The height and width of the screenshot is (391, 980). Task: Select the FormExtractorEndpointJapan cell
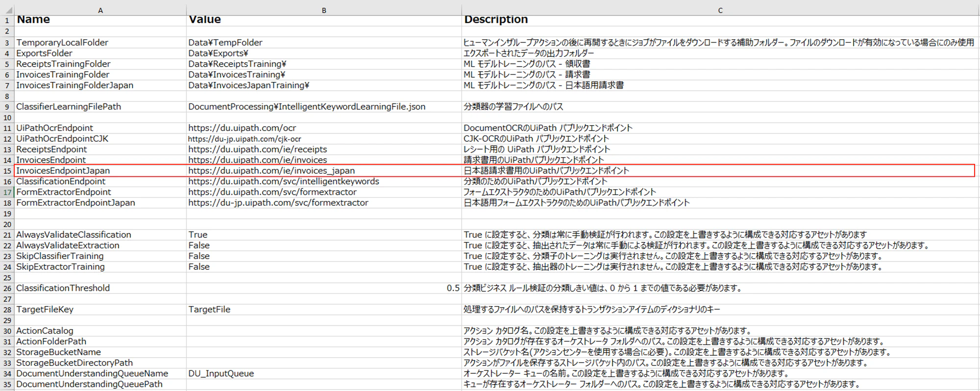100,203
